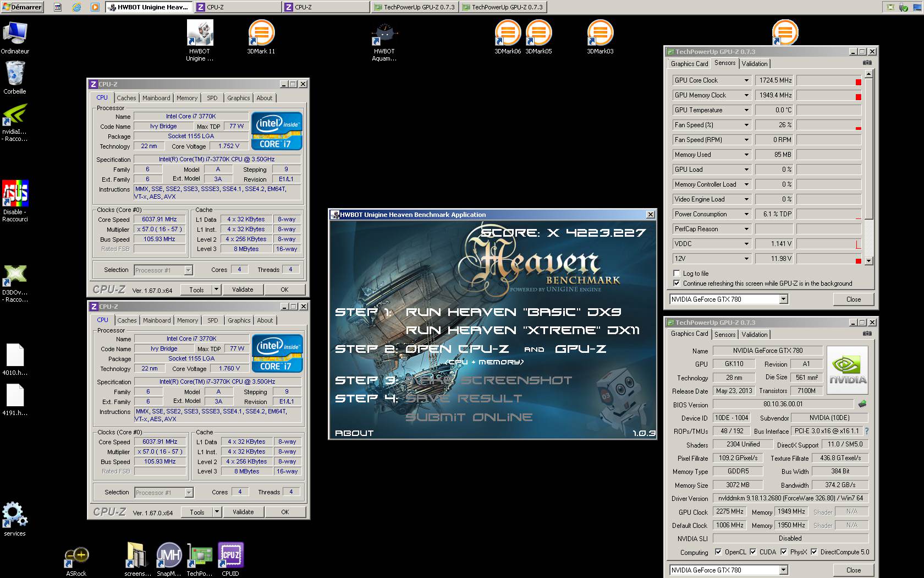Expand the GPU Core Clock sensor dropdown

(746, 80)
